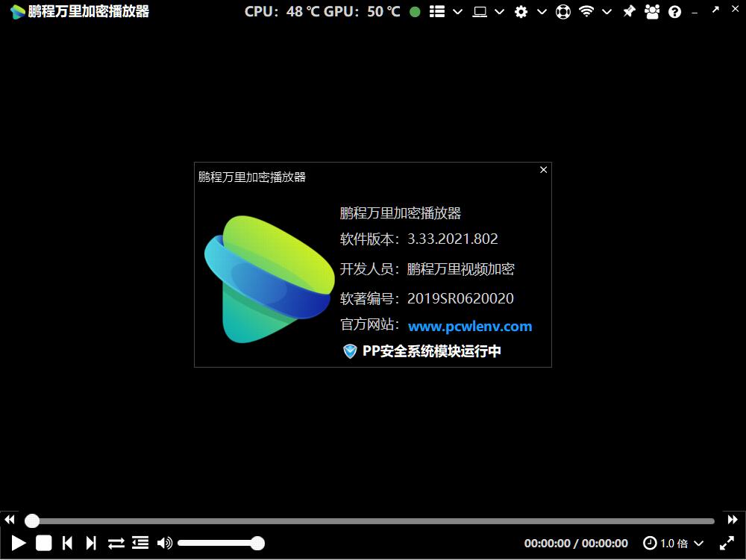Click the 鹏程万里加密播放器 main window title
This screenshot has width=746, height=560.
click(89, 11)
